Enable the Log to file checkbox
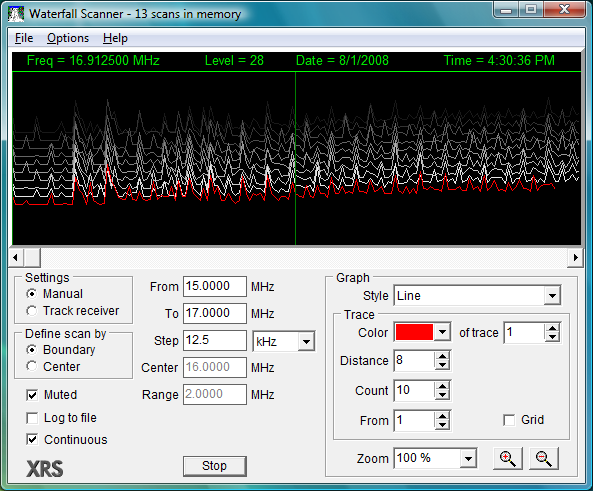 [x=32, y=418]
